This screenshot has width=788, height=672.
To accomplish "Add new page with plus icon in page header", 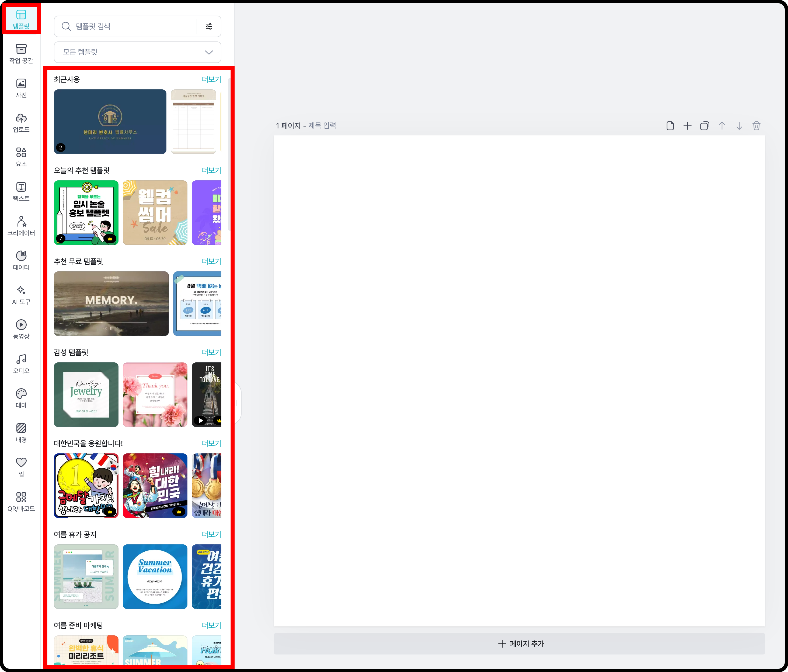I will (687, 126).
